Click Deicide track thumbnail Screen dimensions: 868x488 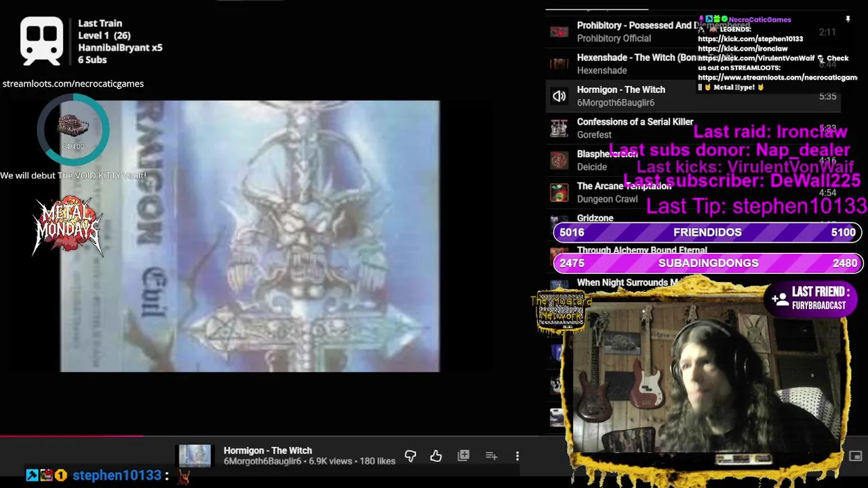[x=559, y=161]
